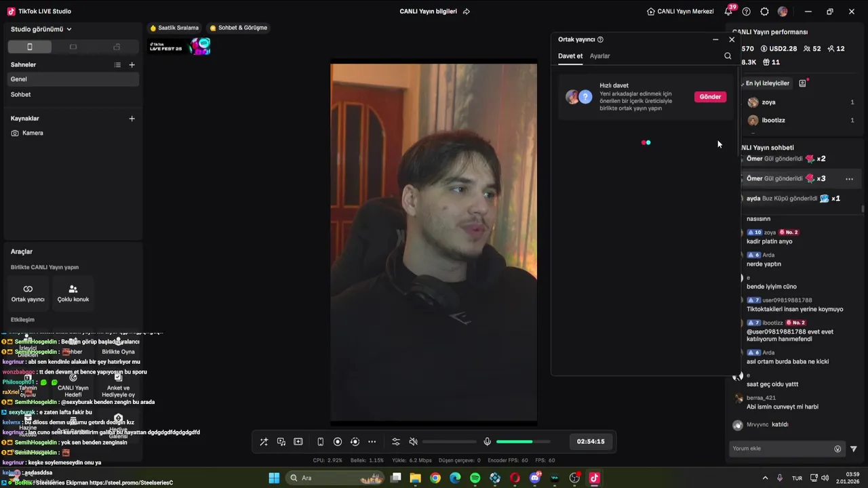Open the scene list view icon
Screen dimensions: 868x488
click(117, 65)
